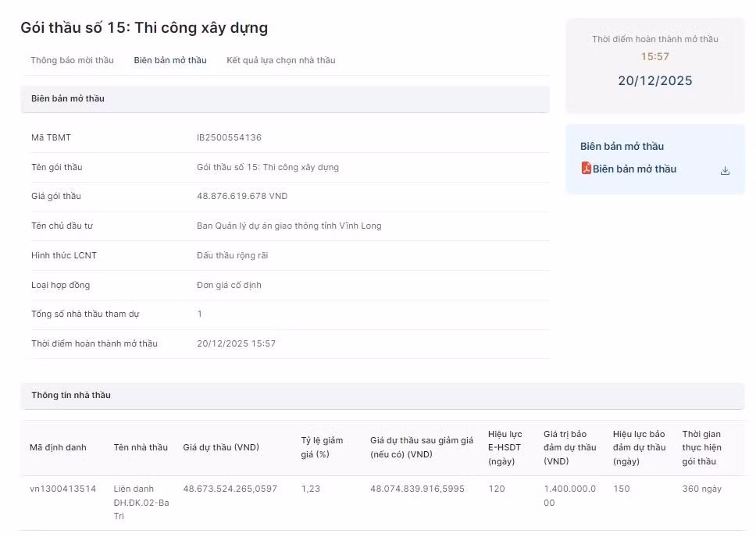Click the Tên nhà thầu column header
Viewport: 756px width, 537px height.
[x=141, y=447]
